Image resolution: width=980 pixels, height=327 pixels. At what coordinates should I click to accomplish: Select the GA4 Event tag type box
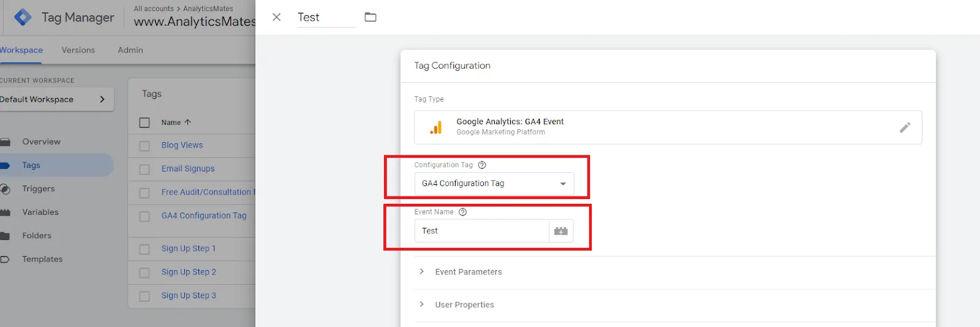(x=668, y=127)
